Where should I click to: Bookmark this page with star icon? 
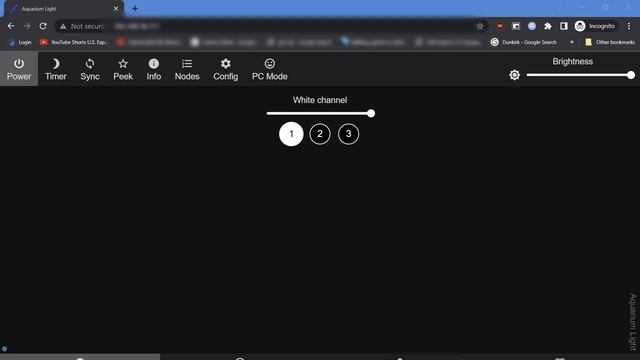[480, 26]
